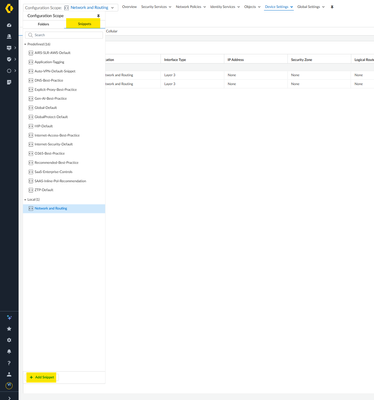The image size is (374, 400).
Task: Expand the checkmark shield sidebar submenu arrow
Action: 15,59
